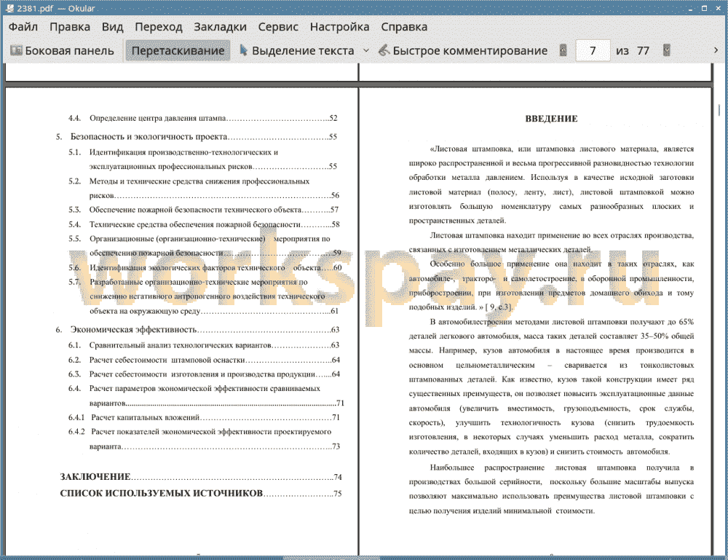Click the line starting "«Листовая штамповка, или штамповка"
728x560 pixels.
(x=562, y=149)
